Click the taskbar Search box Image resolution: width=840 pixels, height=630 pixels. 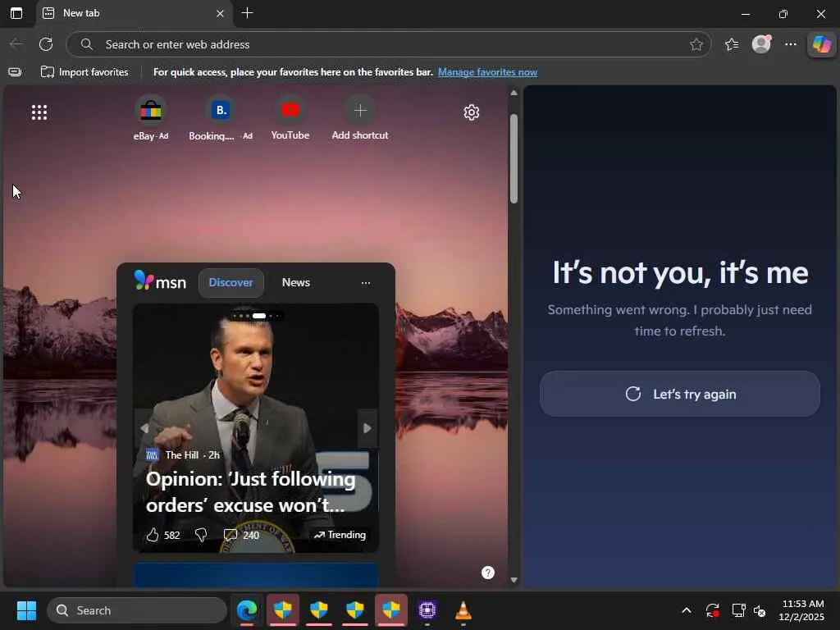point(137,610)
